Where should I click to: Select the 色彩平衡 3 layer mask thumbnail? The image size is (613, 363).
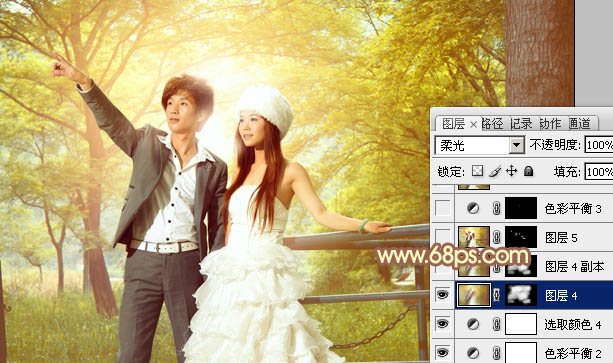[521, 208]
